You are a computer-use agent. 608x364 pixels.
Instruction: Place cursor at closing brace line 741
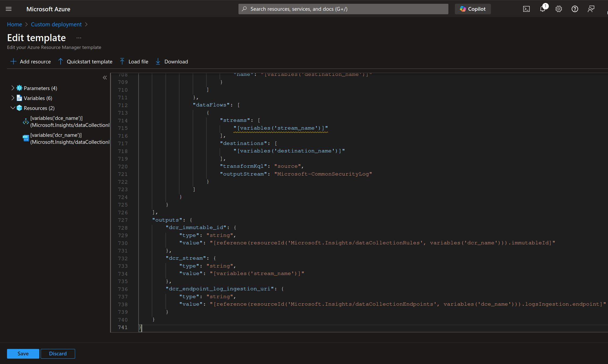pos(140,327)
